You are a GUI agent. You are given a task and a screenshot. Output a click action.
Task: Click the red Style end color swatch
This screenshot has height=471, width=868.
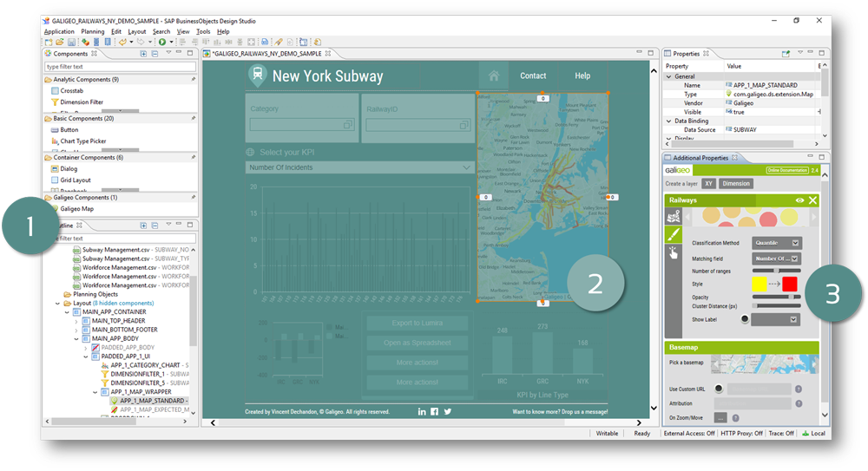tap(789, 284)
